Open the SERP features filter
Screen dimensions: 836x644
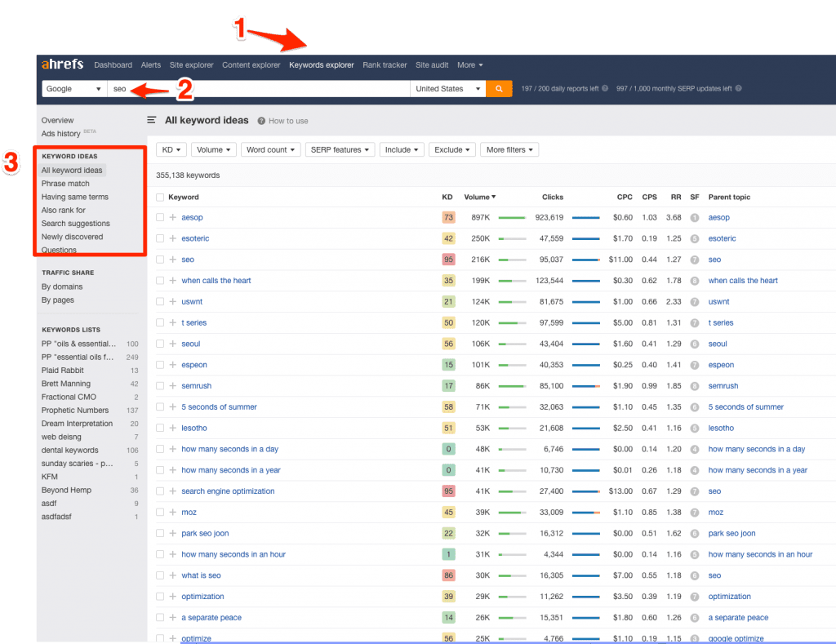click(x=340, y=150)
